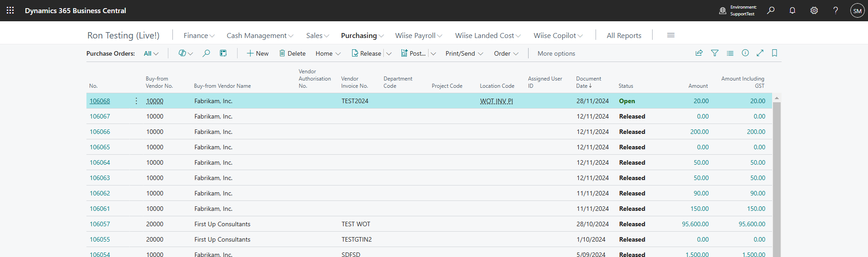The image size is (868, 257).
Task: Open the settings gear
Action: click(x=814, y=10)
